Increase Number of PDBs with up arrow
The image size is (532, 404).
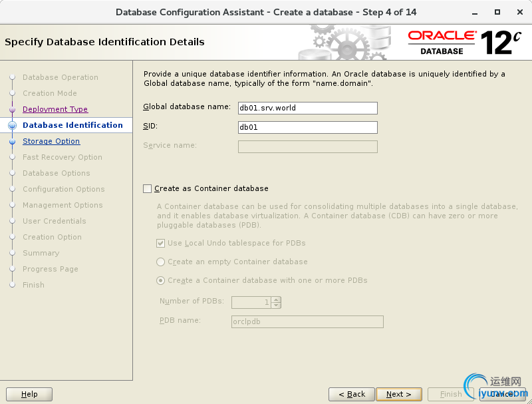click(x=276, y=300)
